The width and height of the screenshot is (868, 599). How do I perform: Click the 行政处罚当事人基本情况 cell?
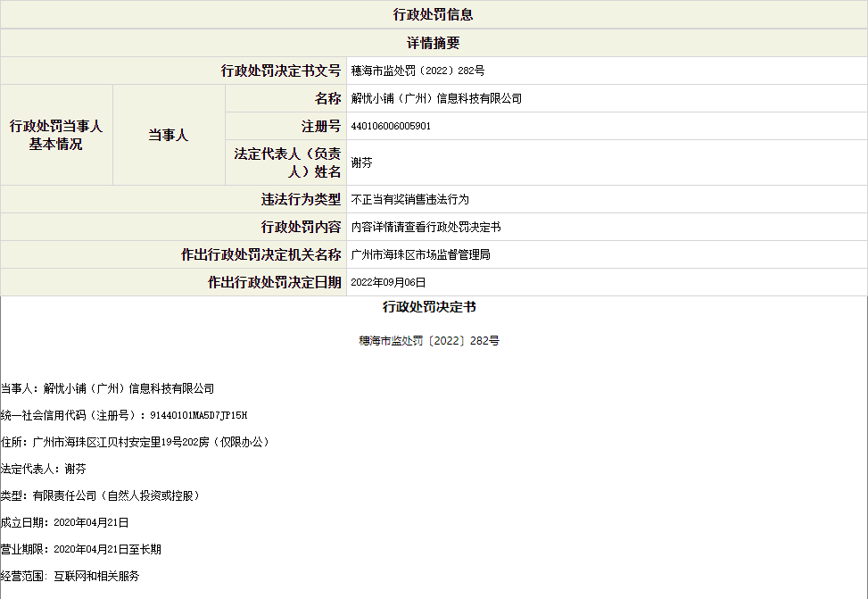pyautogui.click(x=56, y=135)
